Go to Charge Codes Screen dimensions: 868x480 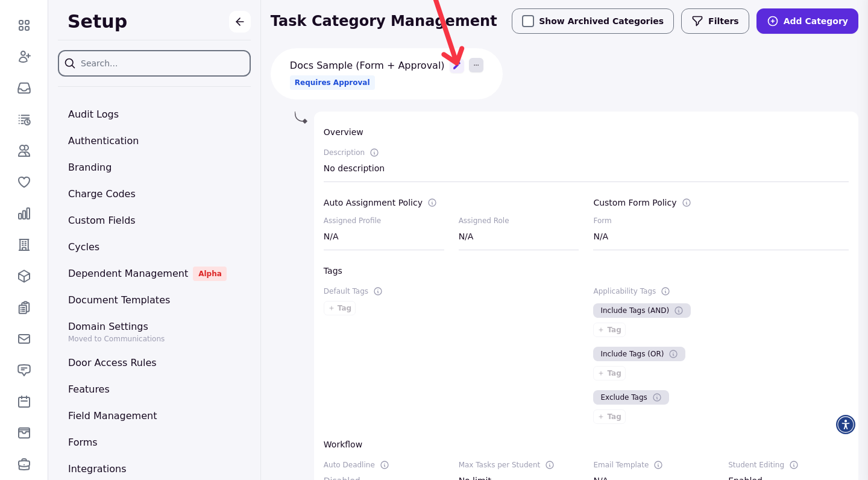click(x=102, y=194)
